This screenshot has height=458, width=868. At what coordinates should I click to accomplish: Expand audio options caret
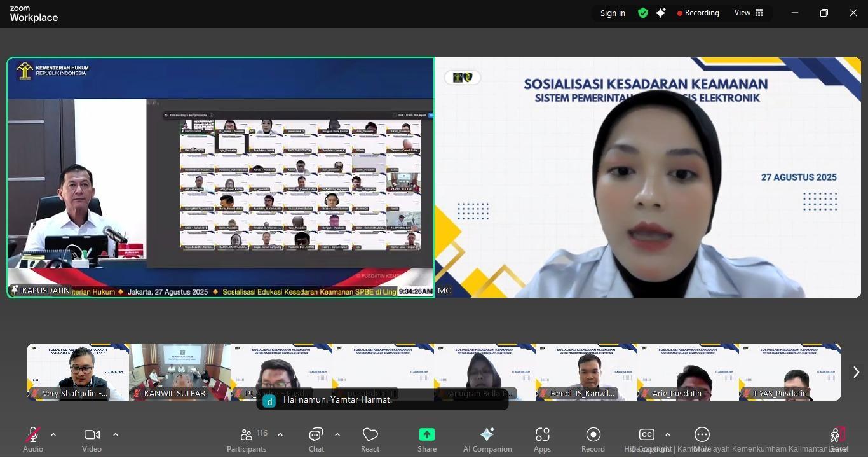pos(53,434)
